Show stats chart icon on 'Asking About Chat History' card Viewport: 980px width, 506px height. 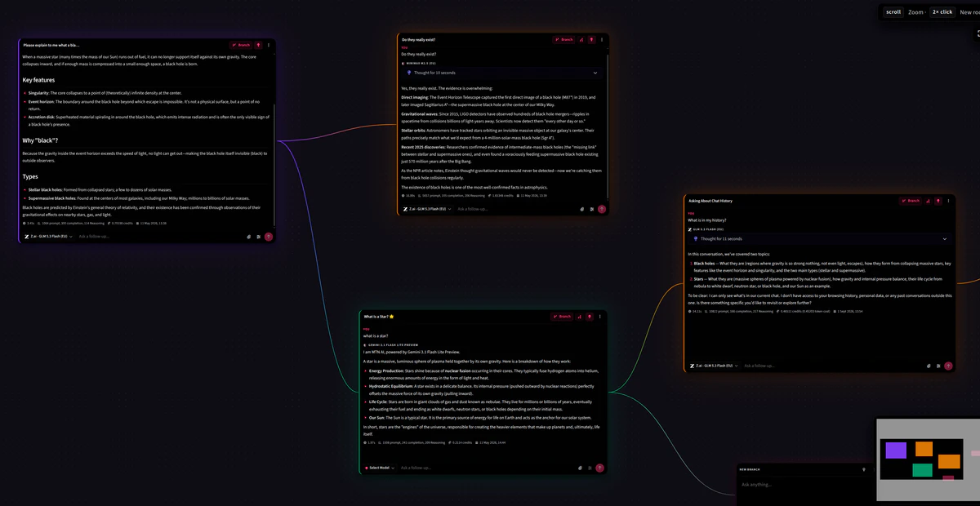pos(929,201)
